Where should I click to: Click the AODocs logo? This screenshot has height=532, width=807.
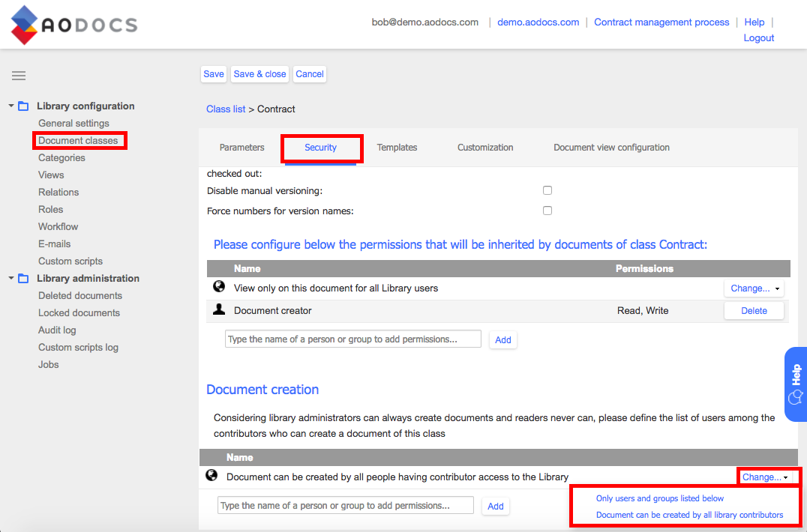(x=74, y=25)
